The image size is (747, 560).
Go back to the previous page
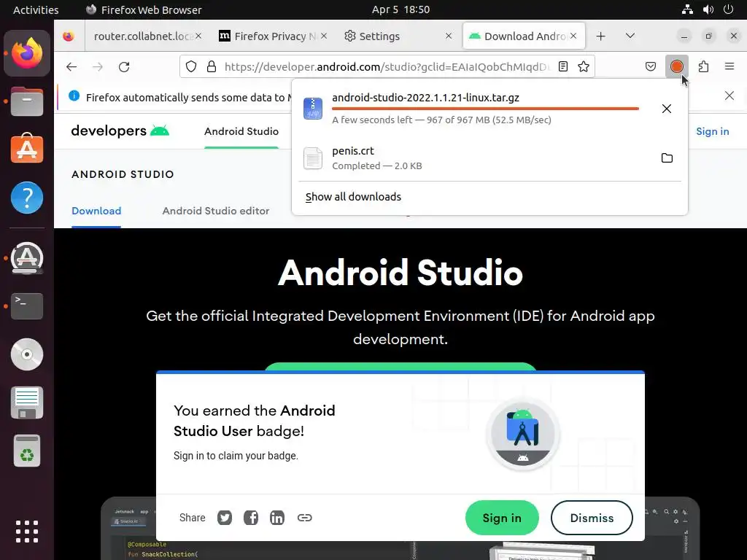pyautogui.click(x=71, y=66)
